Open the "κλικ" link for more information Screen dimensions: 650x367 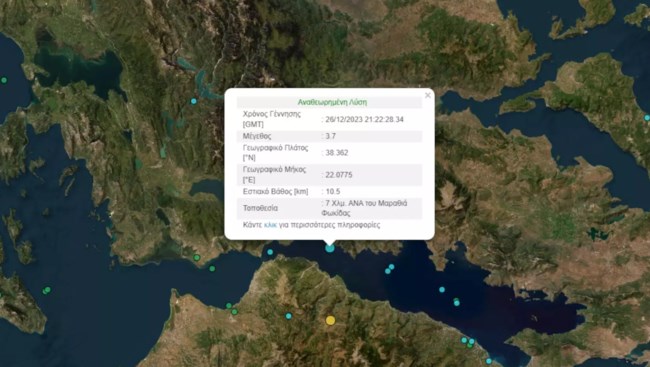click(270, 225)
